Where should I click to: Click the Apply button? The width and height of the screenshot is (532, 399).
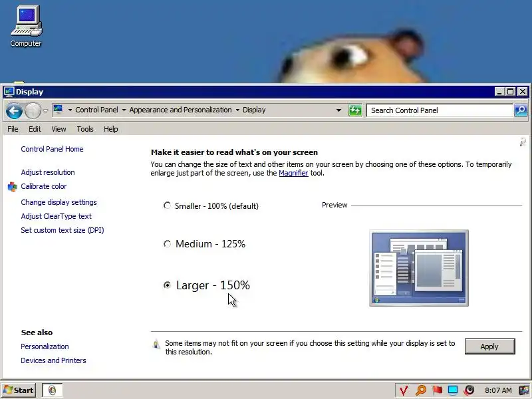point(489,346)
